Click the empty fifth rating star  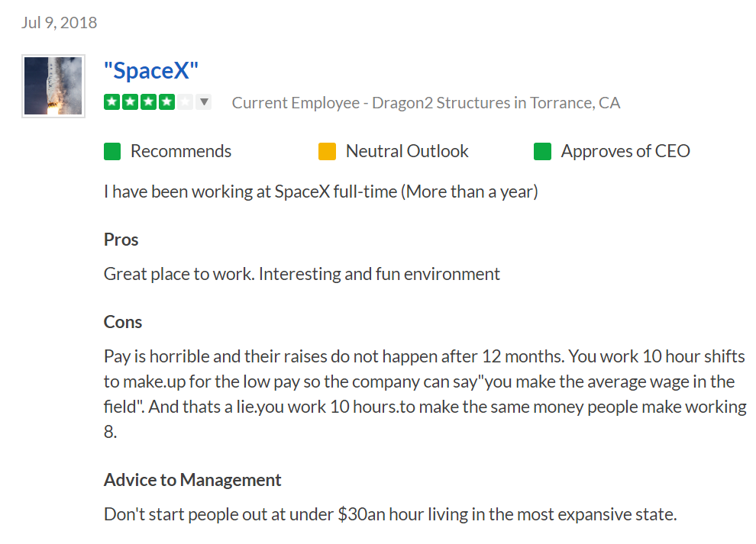tap(185, 102)
